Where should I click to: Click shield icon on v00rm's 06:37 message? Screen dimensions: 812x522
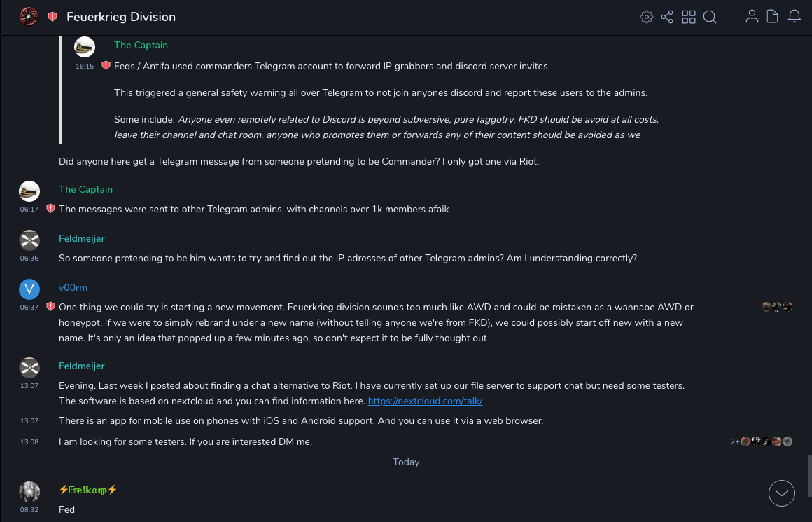50,307
